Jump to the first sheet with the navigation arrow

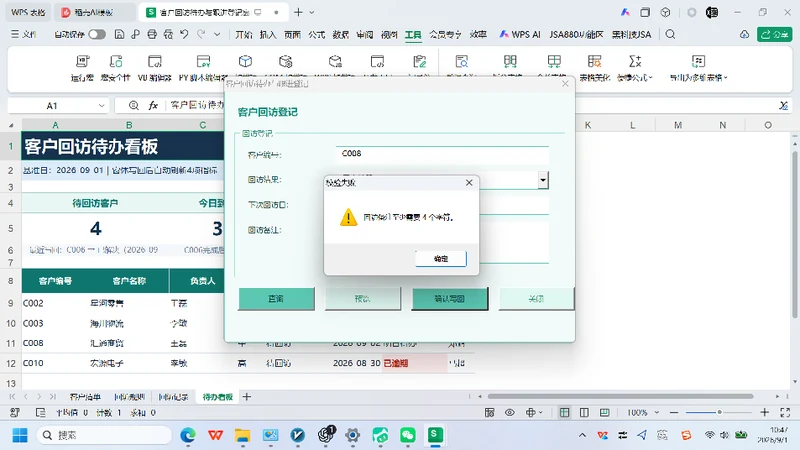[x=12, y=397]
